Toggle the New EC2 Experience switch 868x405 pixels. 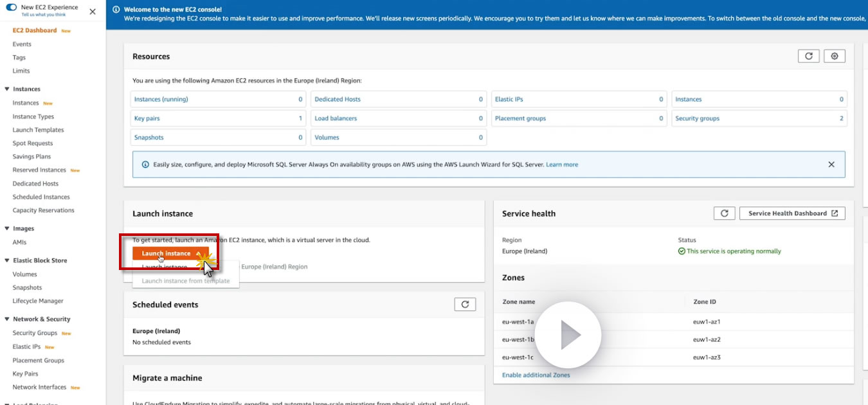point(11,8)
